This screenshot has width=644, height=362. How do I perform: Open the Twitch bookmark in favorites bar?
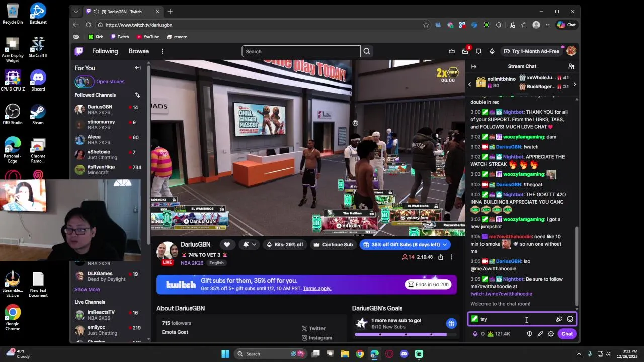click(x=120, y=37)
